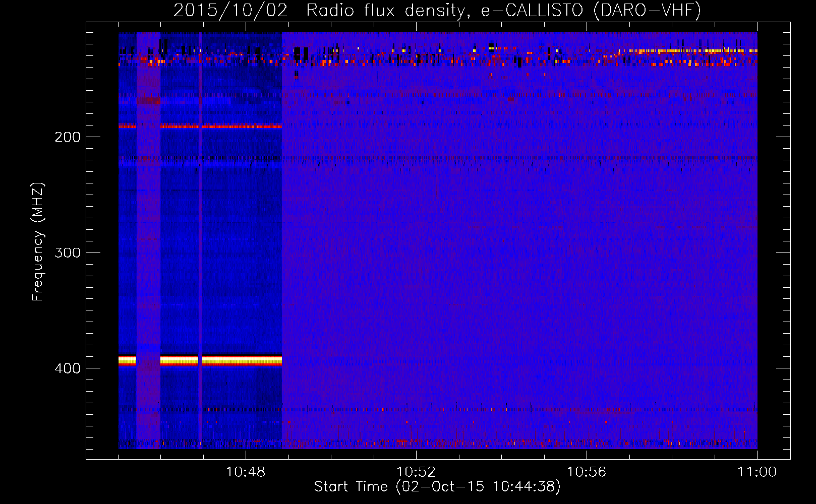Click the 10:48 time tick label
Viewport: 816px width, 504px height.
point(246,472)
